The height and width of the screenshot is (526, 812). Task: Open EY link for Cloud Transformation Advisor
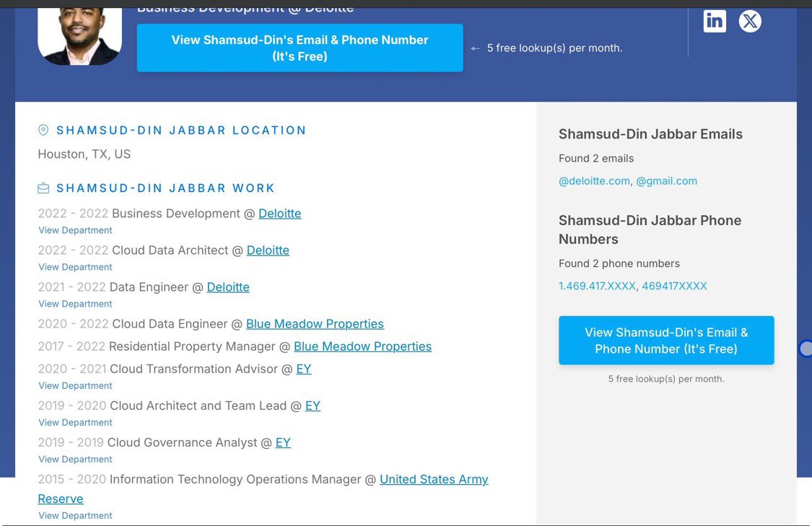(304, 369)
